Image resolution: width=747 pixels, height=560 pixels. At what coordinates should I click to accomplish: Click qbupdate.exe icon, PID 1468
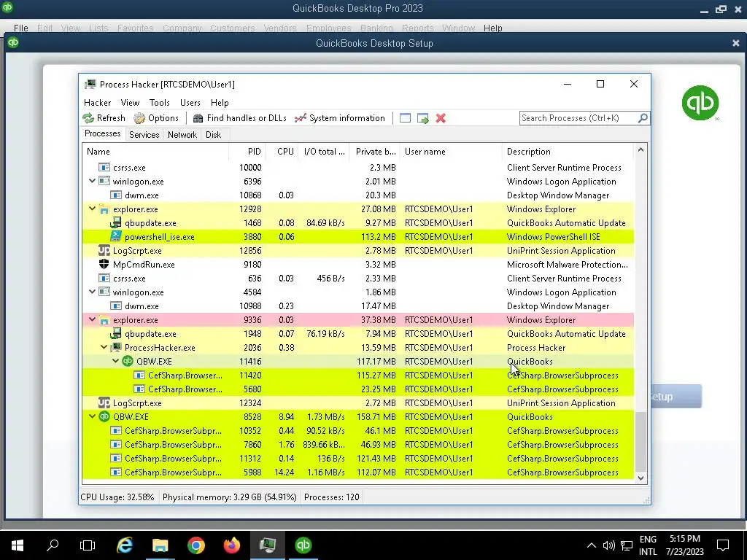(116, 222)
